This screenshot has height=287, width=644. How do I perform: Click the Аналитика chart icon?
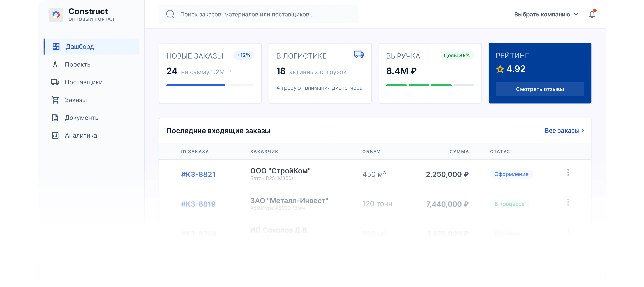coord(55,135)
